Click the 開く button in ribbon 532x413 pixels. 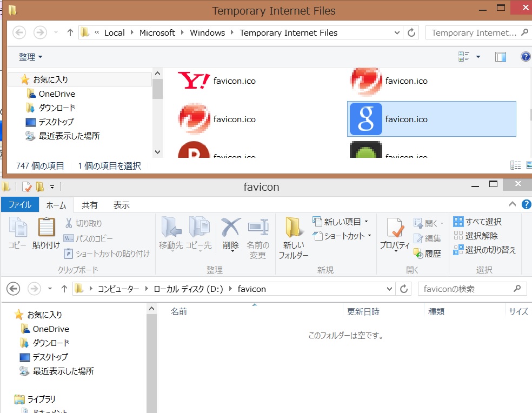429,223
